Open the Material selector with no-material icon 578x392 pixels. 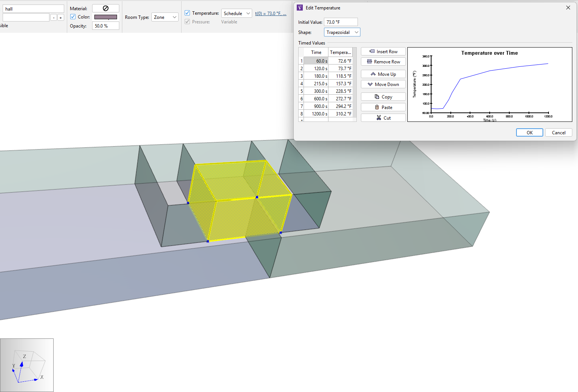click(106, 8)
